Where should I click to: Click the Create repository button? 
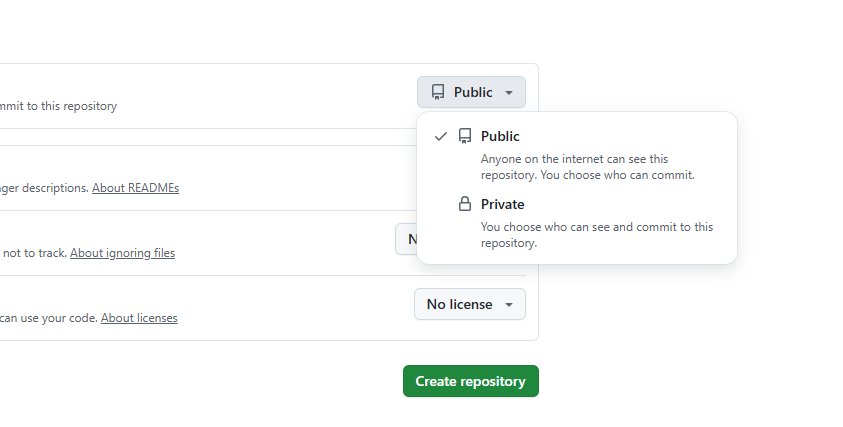(x=470, y=381)
